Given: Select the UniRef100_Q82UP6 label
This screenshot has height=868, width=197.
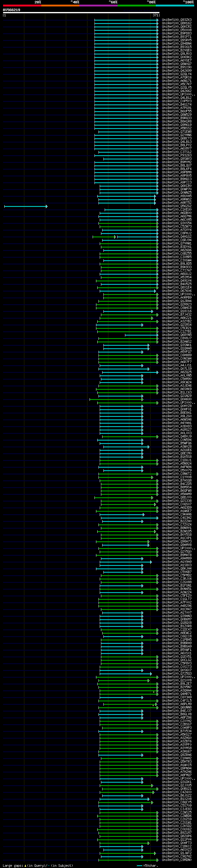Looking at the screenshot, I should pyautogui.click(x=177, y=836).
